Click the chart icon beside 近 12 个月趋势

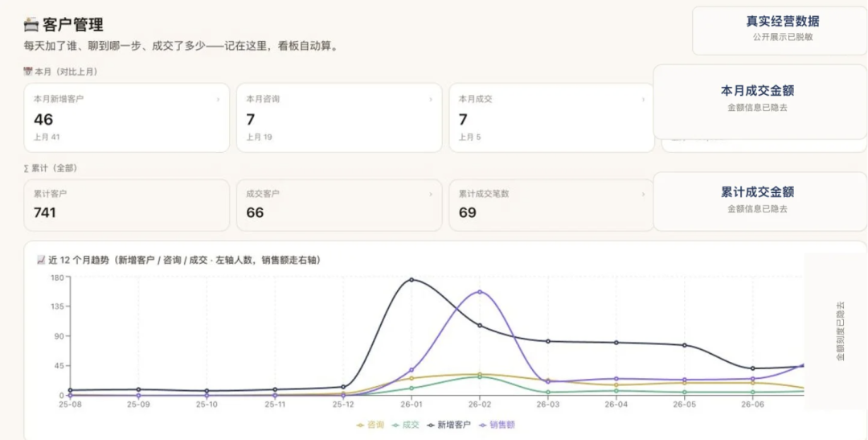pos(40,260)
